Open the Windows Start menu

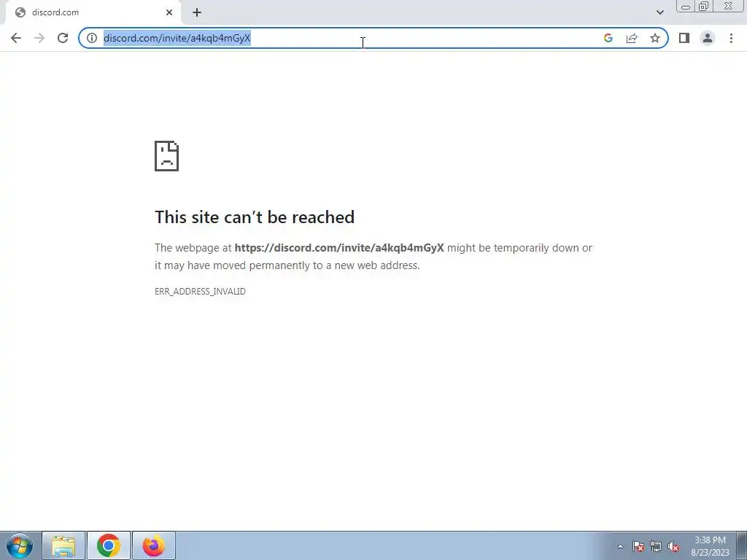(20, 545)
